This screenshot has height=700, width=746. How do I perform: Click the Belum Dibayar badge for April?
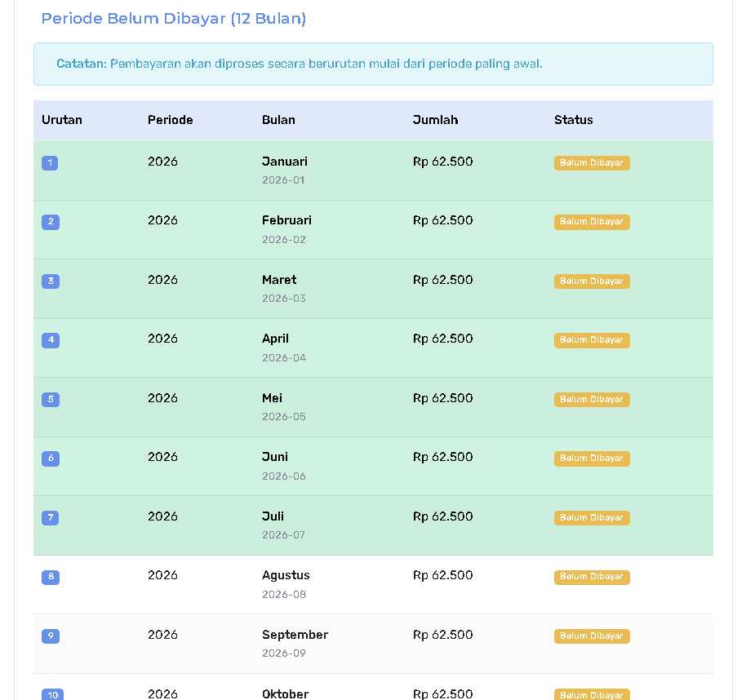(x=591, y=340)
